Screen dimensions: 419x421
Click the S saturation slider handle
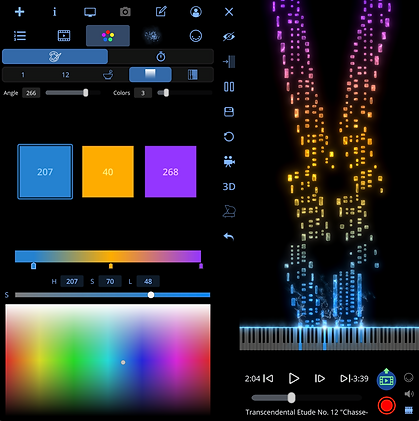(x=151, y=295)
